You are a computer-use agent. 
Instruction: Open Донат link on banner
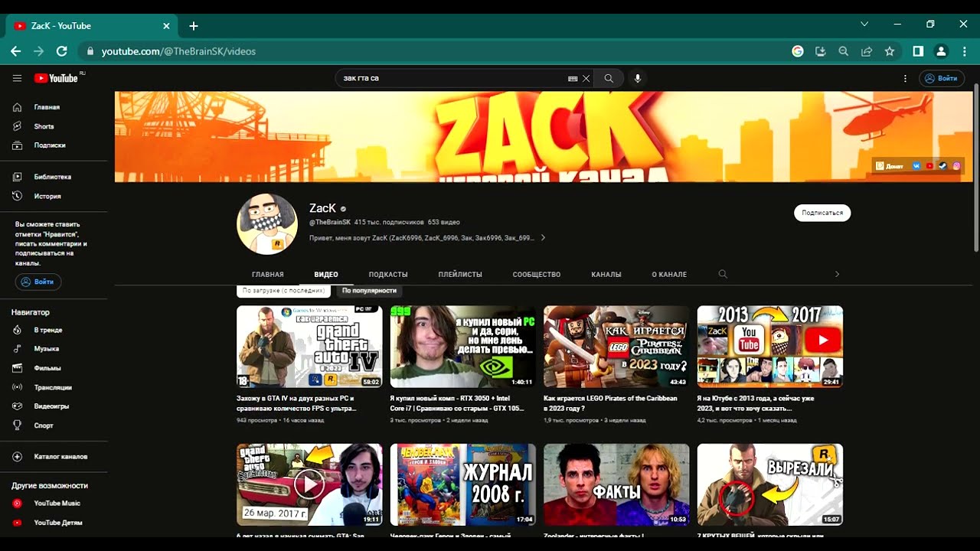point(890,166)
